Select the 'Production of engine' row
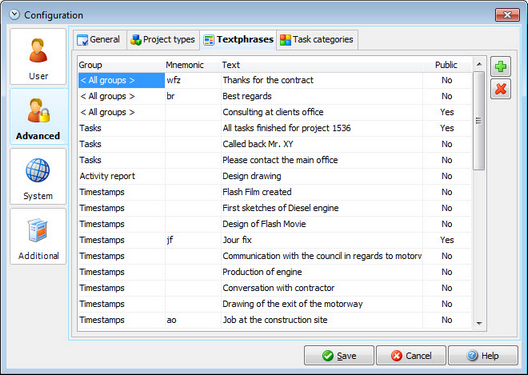 [275, 272]
